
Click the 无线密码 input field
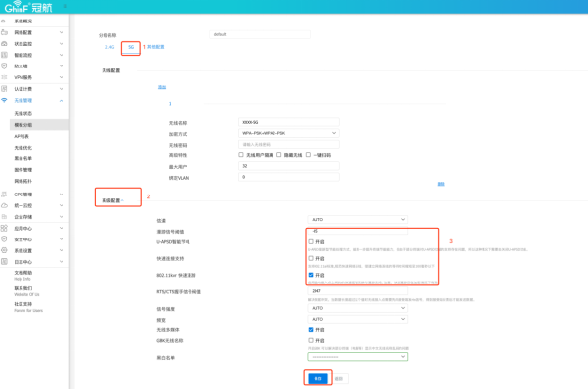point(289,144)
